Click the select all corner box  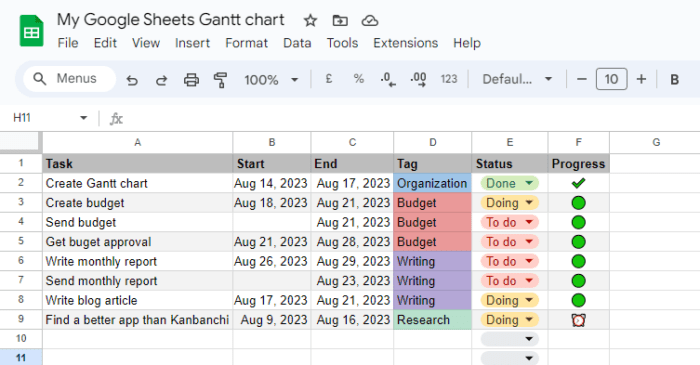pyautogui.click(x=21, y=142)
